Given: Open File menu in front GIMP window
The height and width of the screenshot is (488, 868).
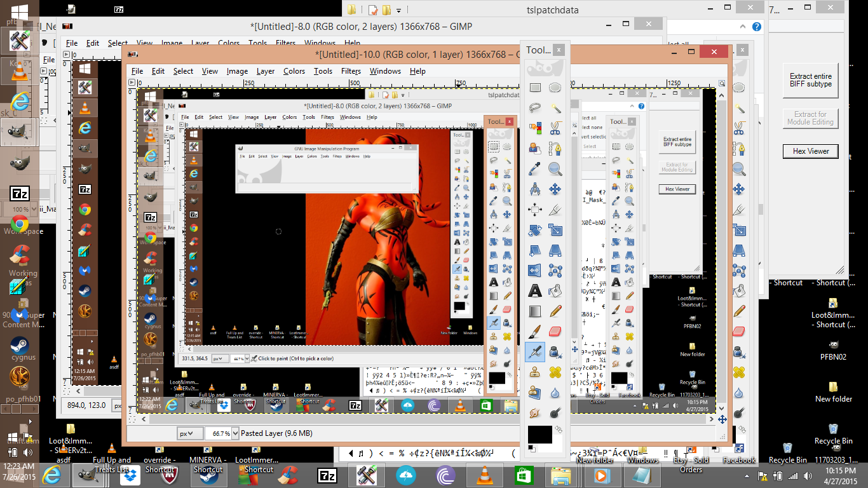Looking at the screenshot, I should (137, 71).
